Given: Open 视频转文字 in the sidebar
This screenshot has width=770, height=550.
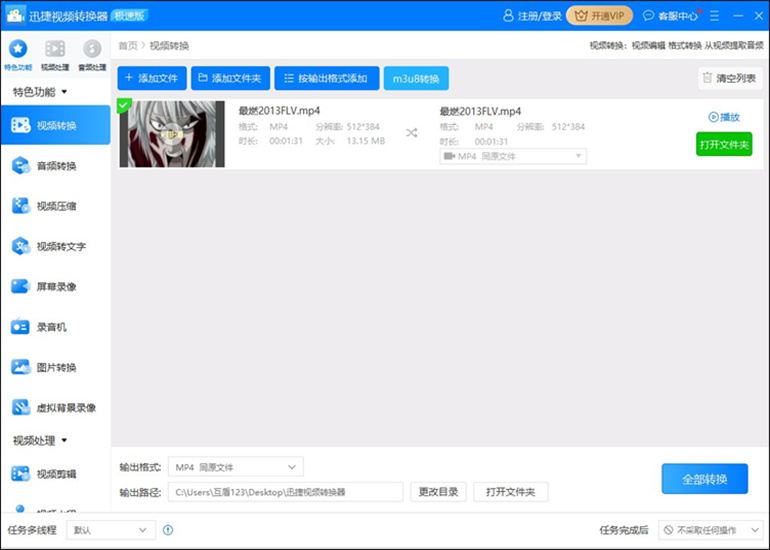Looking at the screenshot, I should (x=55, y=246).
